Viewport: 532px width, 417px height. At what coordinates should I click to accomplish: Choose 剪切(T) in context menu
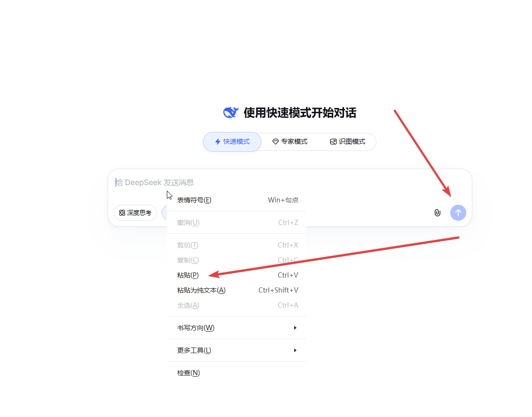(x=236, y=245)
